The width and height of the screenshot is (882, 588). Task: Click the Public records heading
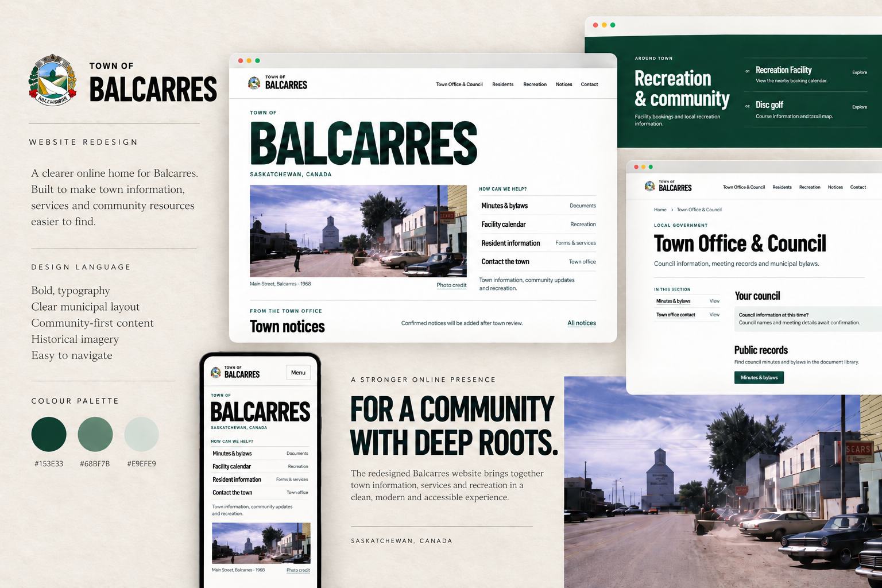tap(761, 350)
